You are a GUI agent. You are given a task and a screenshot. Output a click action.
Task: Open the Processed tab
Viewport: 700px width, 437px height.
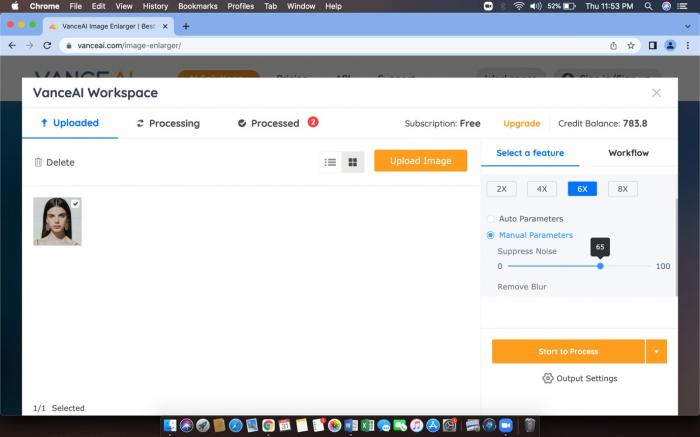click(x=268, y=124)
